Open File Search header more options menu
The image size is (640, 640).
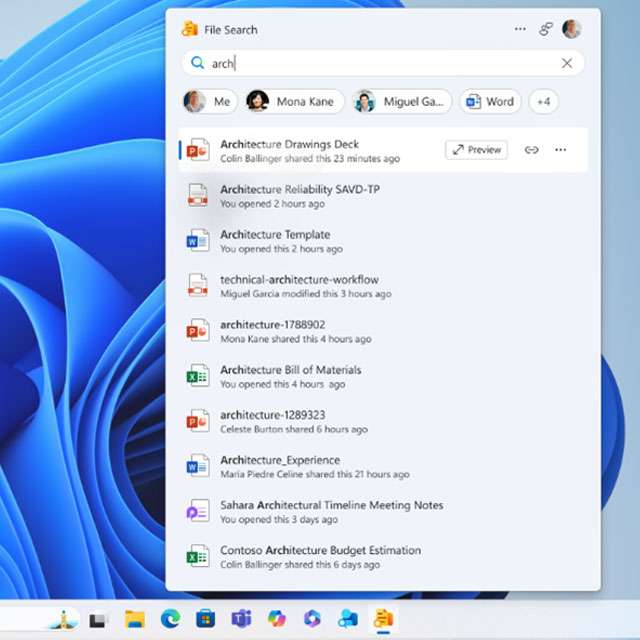coord(520,29)
